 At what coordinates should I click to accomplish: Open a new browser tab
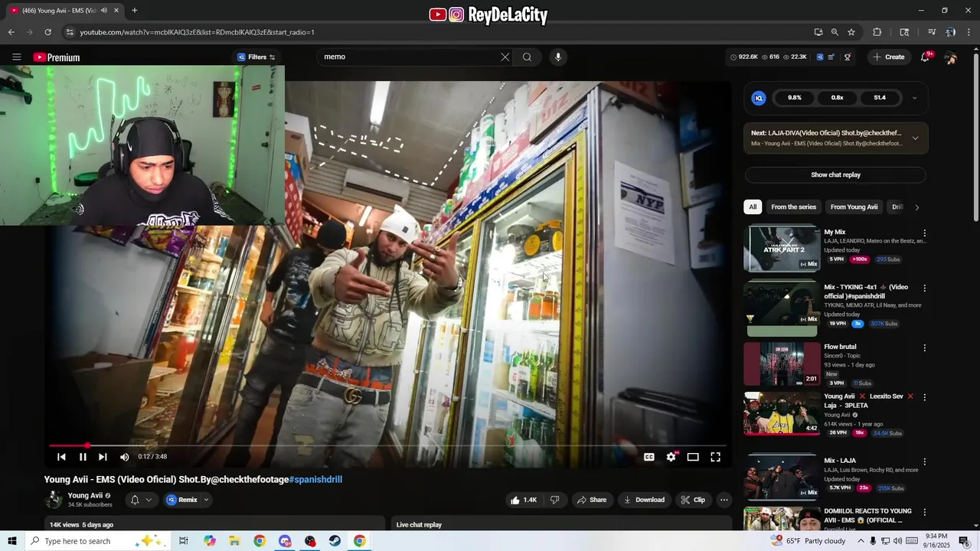[x=135, y=11]
